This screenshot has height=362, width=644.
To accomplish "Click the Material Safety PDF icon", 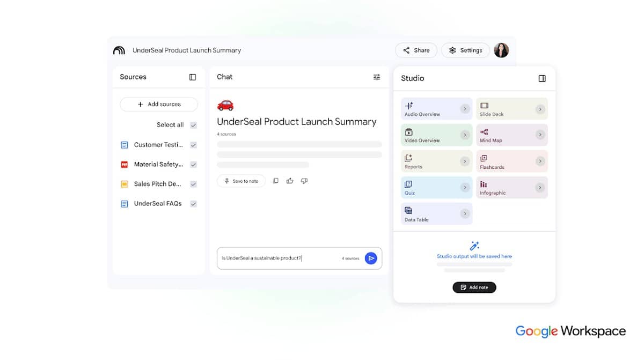I will pyautogui.click(x=125, y=165).
